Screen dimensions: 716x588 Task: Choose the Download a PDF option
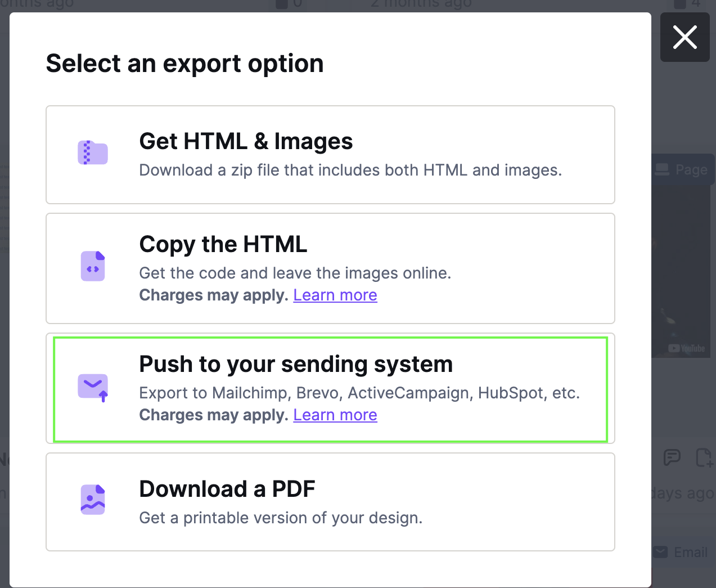tap(330, 502)
